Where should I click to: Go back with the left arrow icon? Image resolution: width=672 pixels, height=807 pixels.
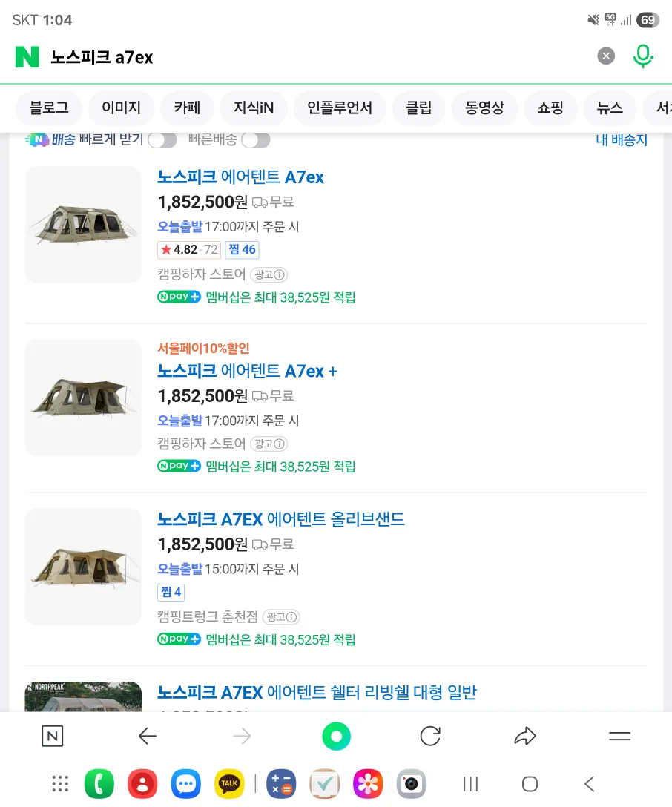click(x=148, y=737)
